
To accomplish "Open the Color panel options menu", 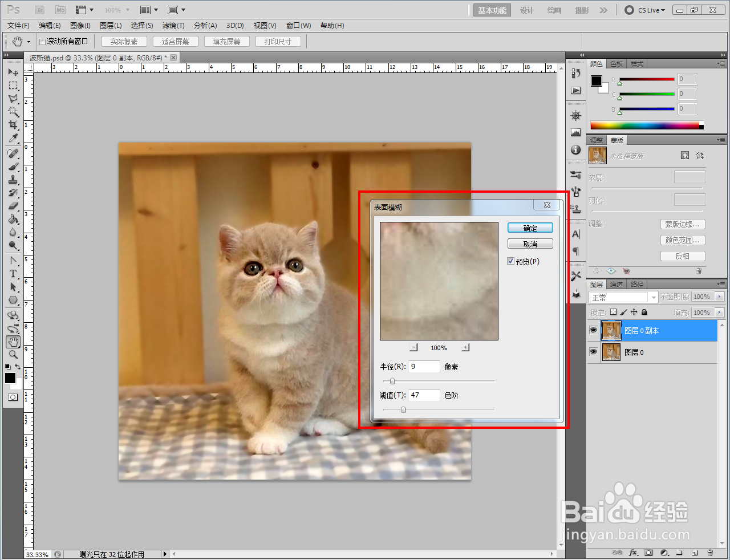I will point(721,63).
